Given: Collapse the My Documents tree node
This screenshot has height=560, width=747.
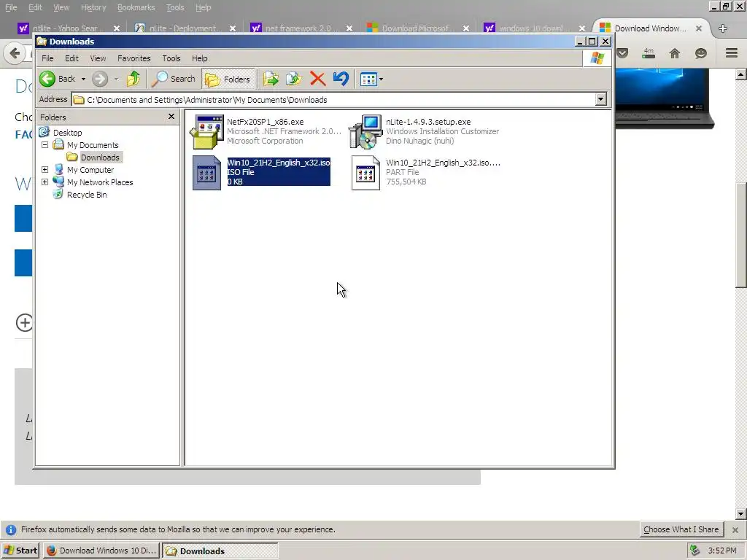Looking at the screenshot, I should [x=44, y=145].
